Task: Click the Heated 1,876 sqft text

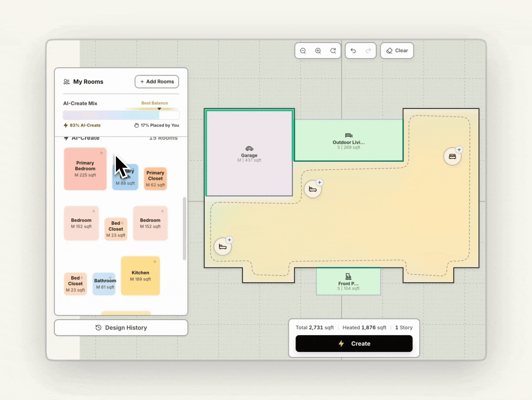Action: [364, 327]
